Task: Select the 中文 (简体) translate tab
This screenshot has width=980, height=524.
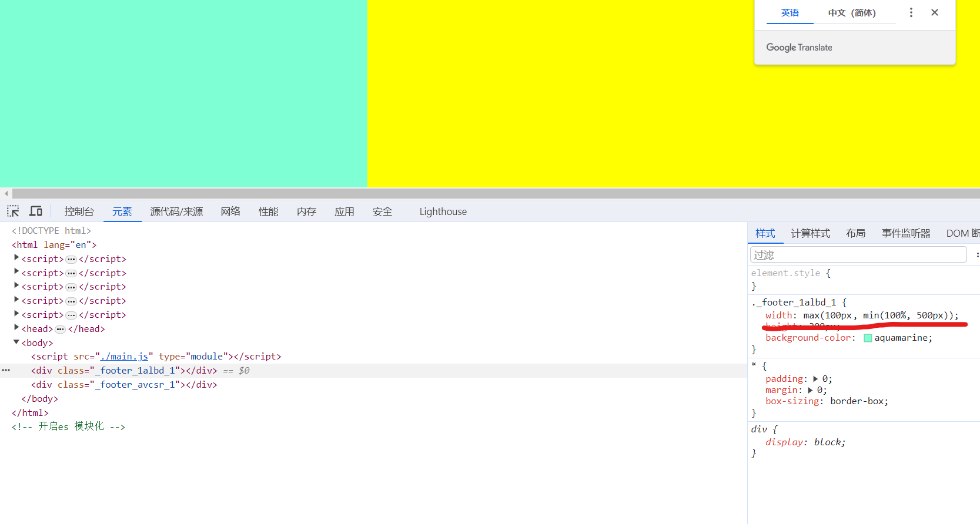Action: pyautogui.click(x=852, y=13)
